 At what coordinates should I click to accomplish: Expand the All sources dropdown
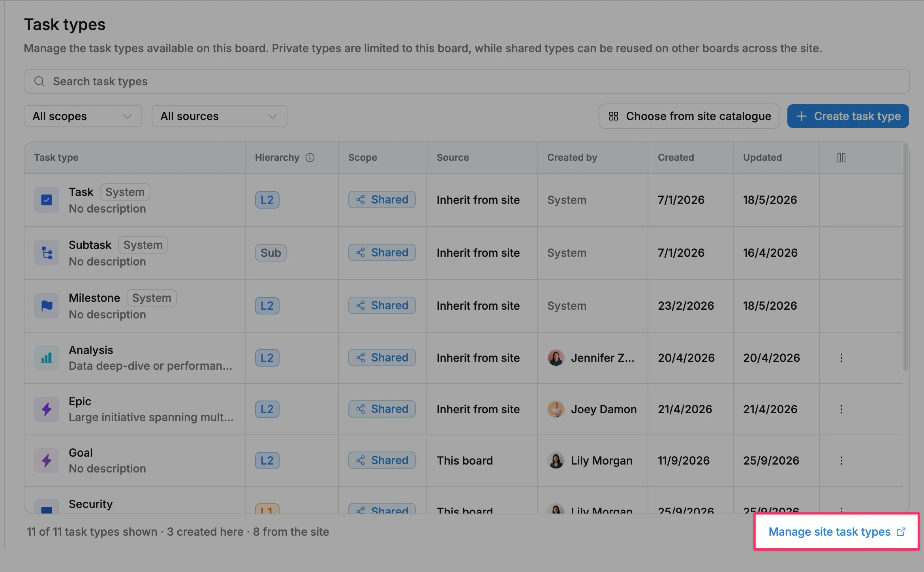(219, 116)
